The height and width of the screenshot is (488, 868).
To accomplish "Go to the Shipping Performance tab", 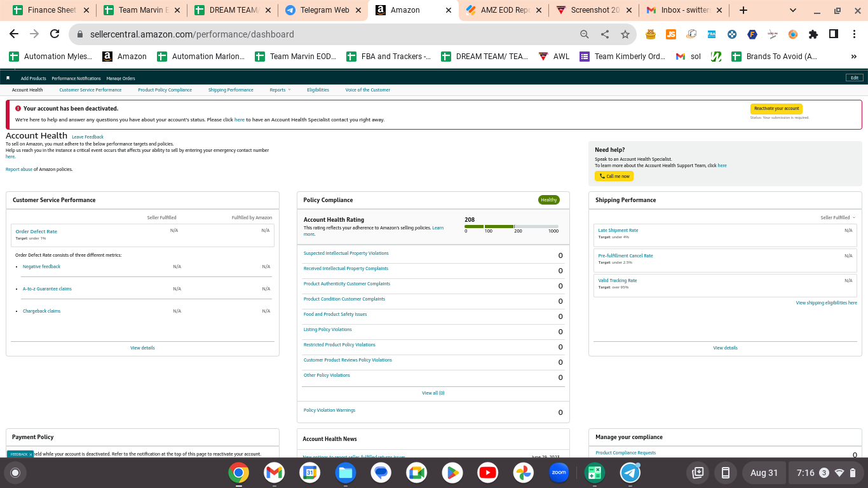I will 231,90.
